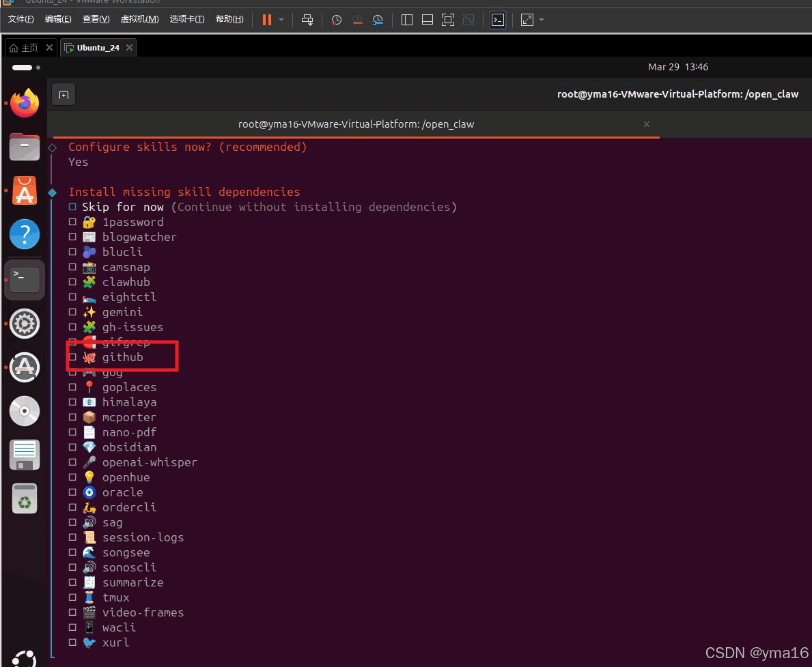Click the oracle skill name

tap(122, 492)
